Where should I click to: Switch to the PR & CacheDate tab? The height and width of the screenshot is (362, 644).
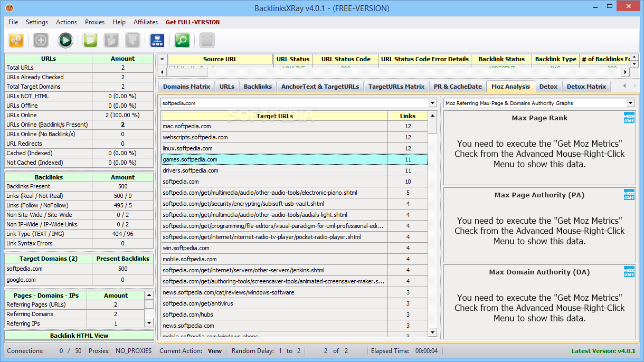point(458,87)
